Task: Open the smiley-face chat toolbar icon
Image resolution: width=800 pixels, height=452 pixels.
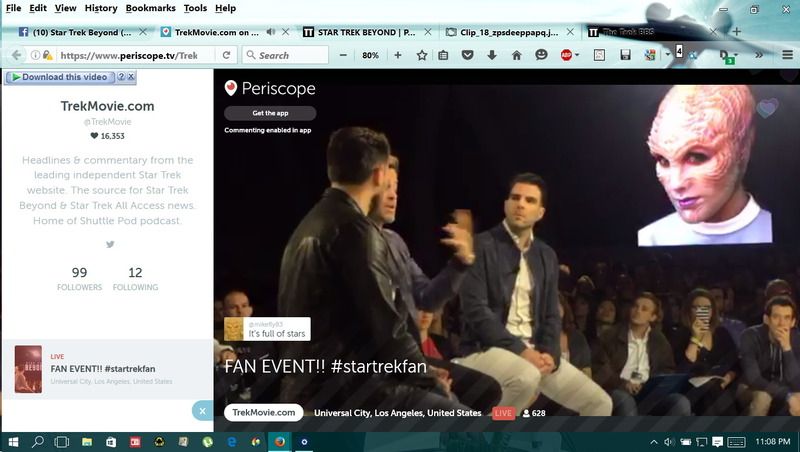Action: pos(541,55)
